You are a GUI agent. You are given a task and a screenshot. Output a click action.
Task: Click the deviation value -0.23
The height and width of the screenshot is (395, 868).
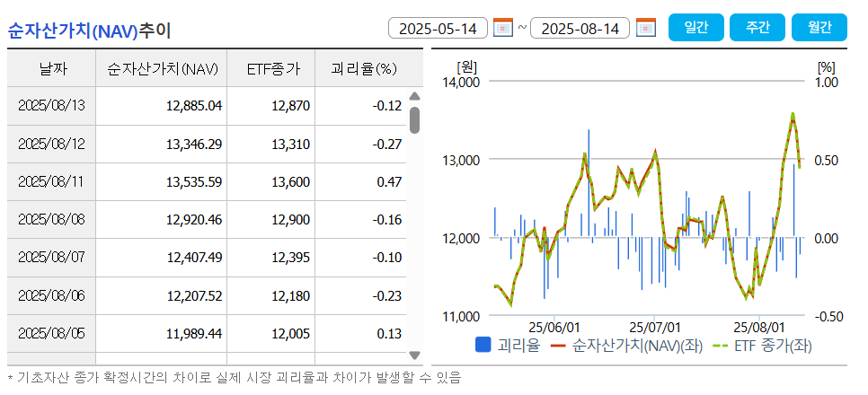(387, 296)
